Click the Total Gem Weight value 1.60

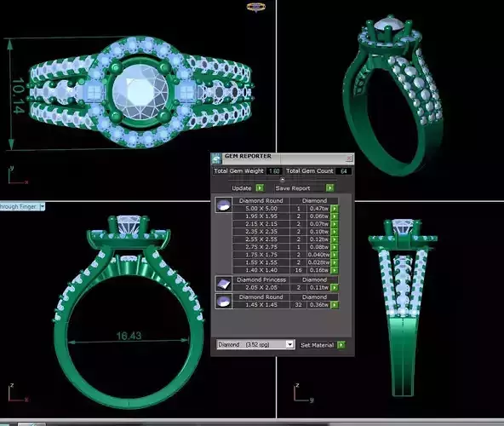274,171
